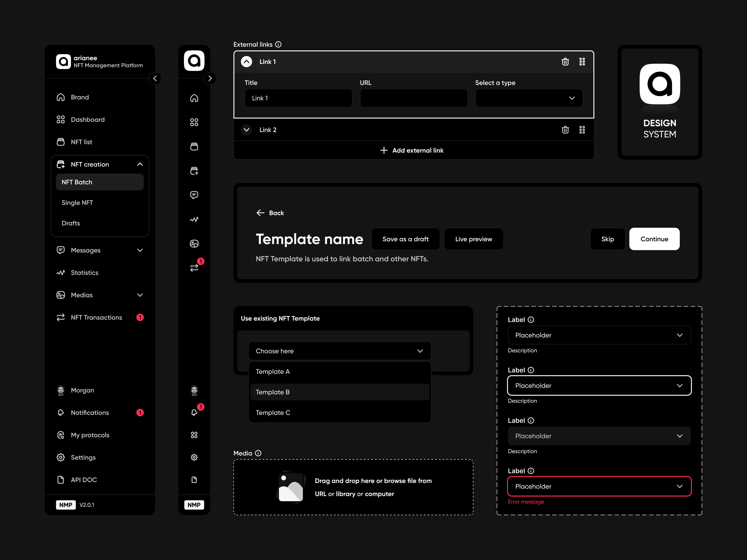Click the info icon next to External links
747x560 pixels.
coord(278,44)
